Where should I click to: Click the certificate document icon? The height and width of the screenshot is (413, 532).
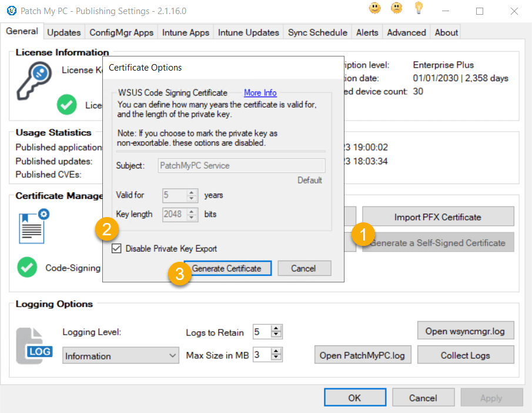pos(34,226)
